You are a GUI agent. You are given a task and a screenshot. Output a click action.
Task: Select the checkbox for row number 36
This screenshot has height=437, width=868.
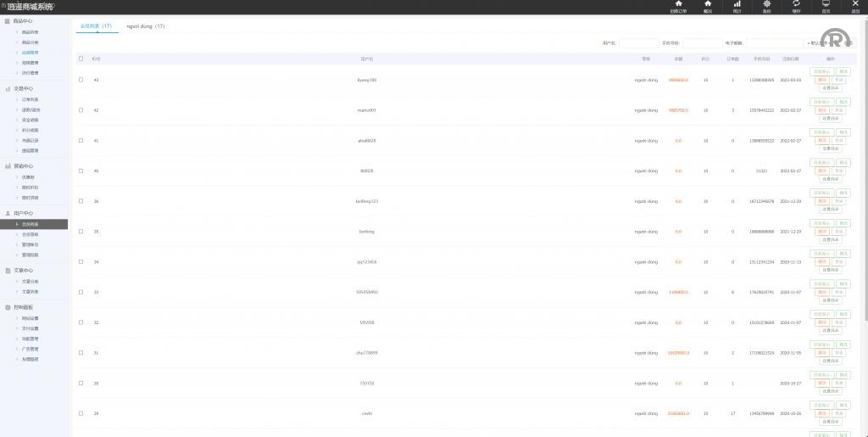(81, 201)
